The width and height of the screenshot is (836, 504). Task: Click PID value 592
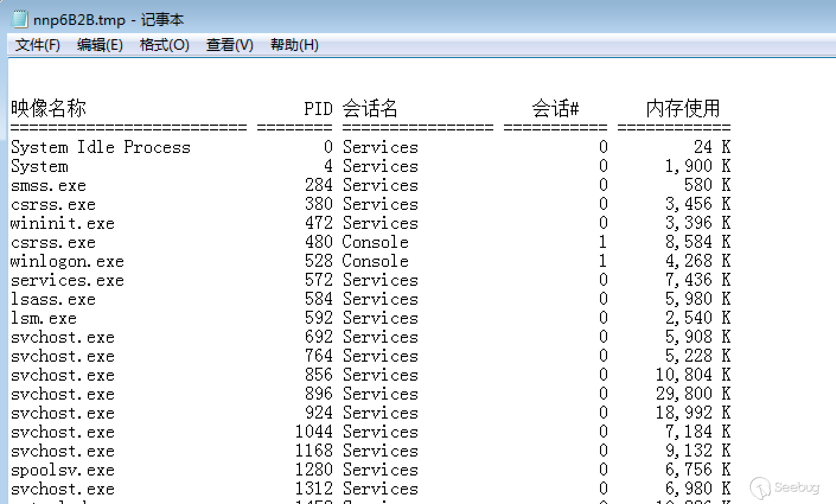[x=319, y=318]
